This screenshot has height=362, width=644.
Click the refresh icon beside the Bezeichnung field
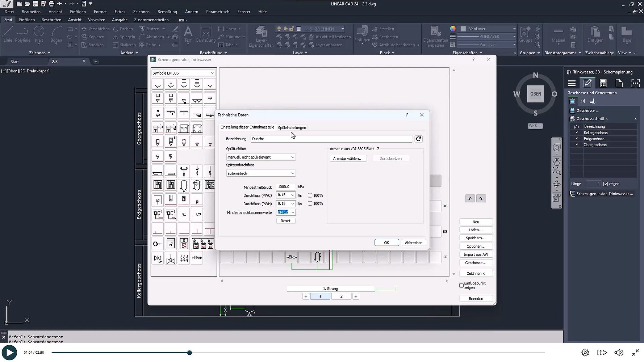click(x=418, y=139)
